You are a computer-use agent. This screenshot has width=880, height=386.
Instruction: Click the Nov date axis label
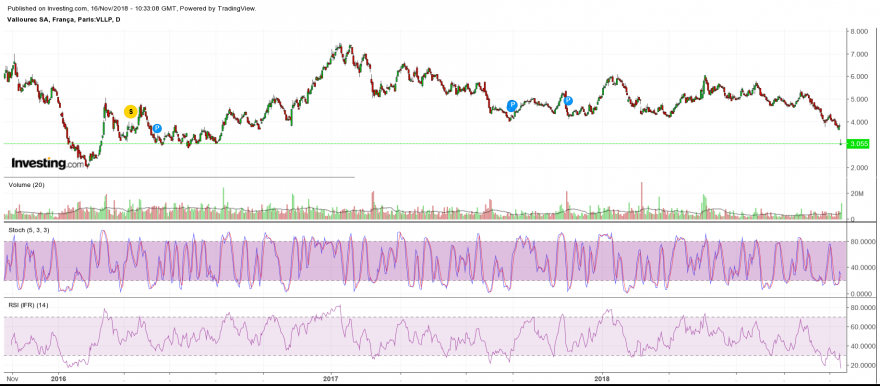coord(11,379)
